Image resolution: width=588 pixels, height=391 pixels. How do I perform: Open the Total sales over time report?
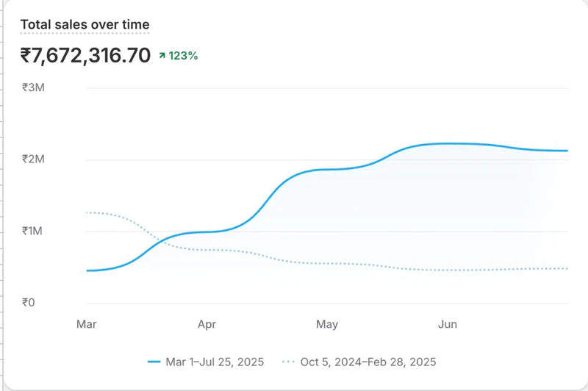(85, 24)
